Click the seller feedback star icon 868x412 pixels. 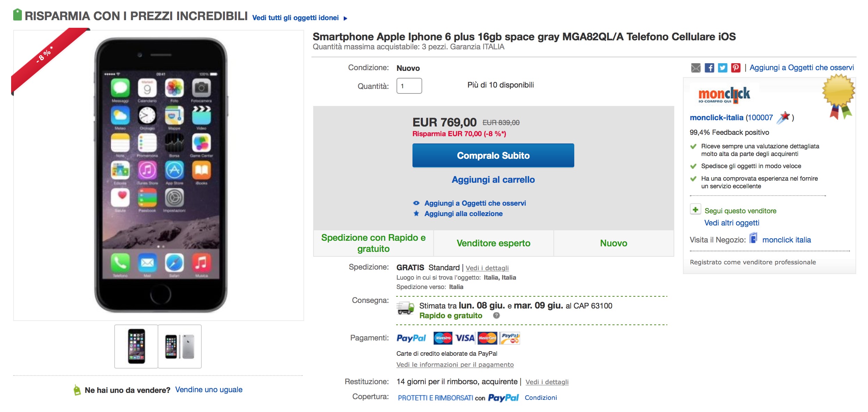(x=784, y=117)
